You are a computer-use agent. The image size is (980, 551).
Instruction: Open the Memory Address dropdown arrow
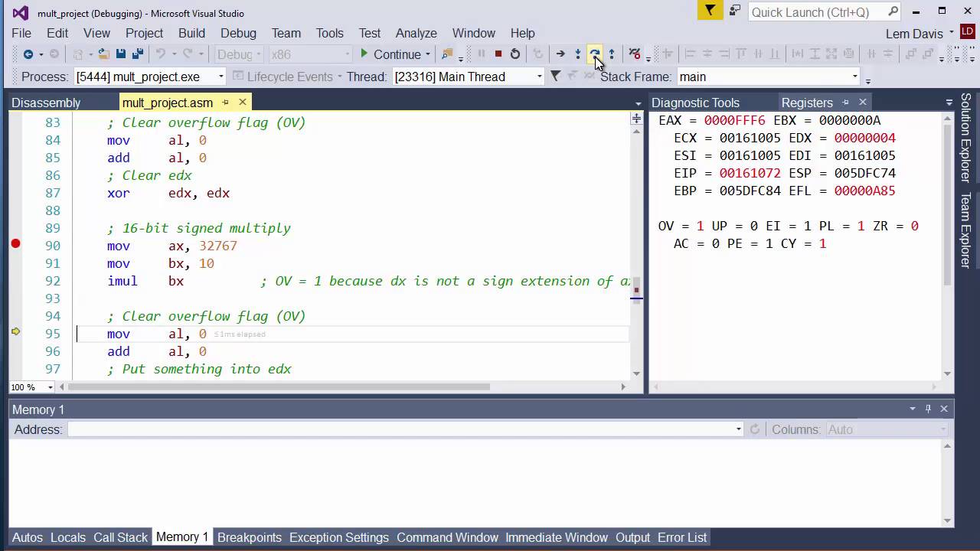tap(739, 430)
